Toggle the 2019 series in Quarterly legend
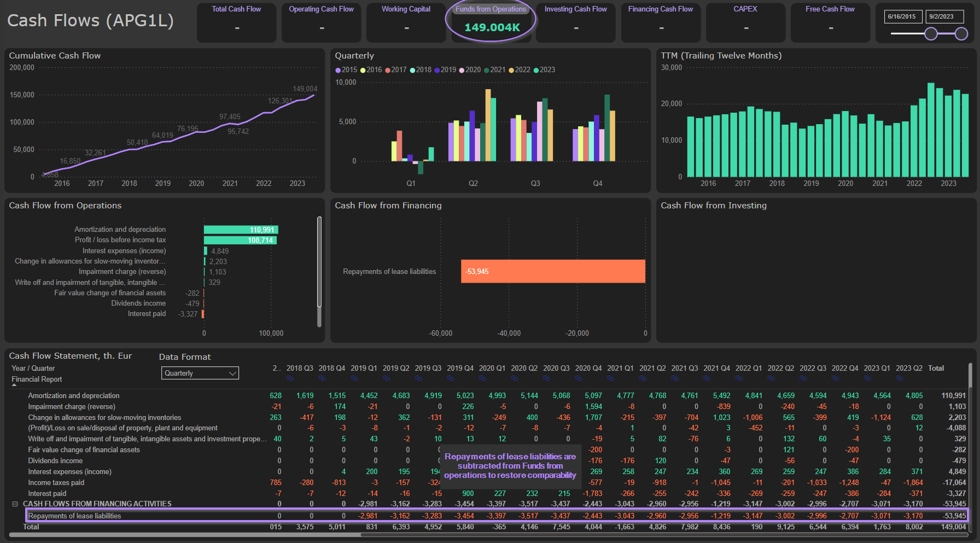Viewport: 980px width, 543px height. click(x=445, y=70)
